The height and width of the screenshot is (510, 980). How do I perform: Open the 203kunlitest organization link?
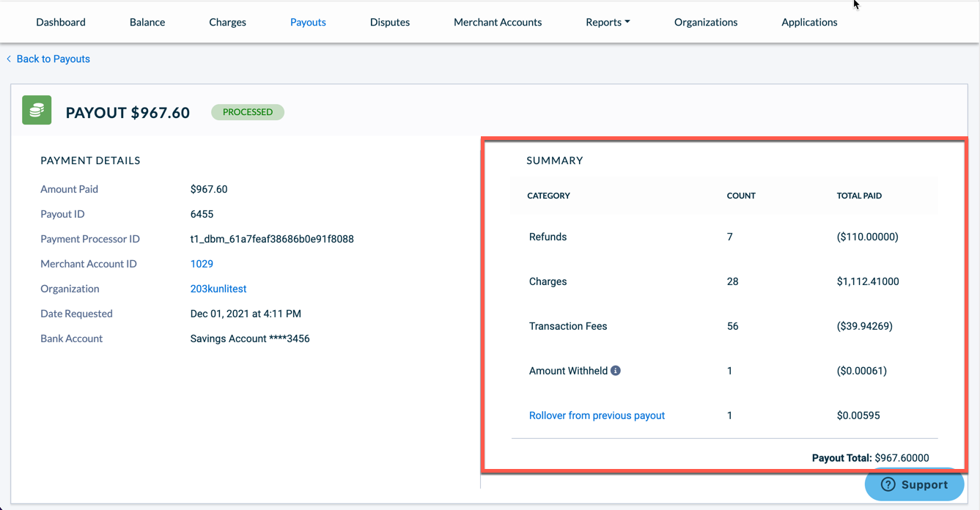(218, 289)
